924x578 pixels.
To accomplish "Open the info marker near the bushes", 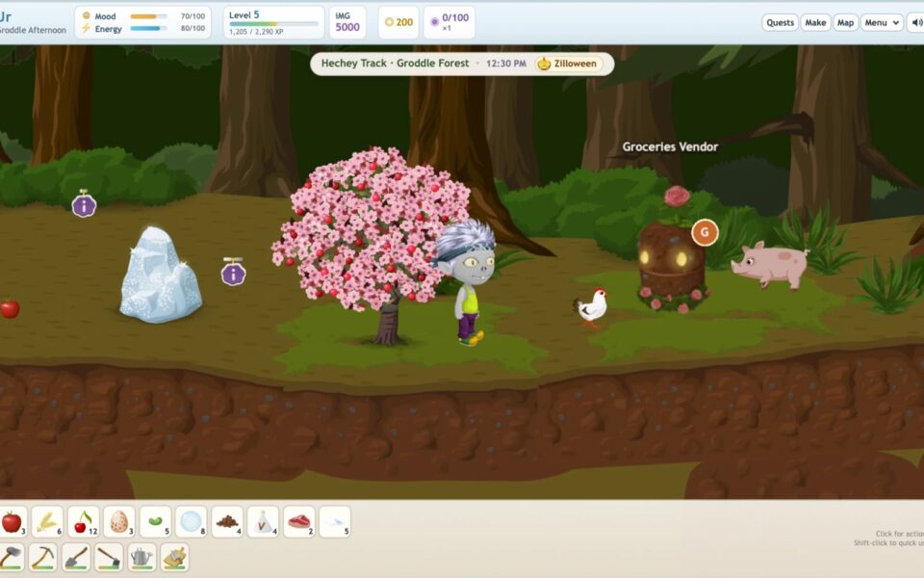I will pos(85,204).
